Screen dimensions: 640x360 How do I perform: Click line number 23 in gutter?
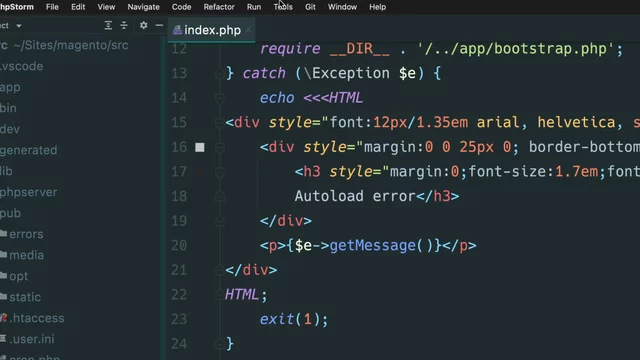coord(179,319)
